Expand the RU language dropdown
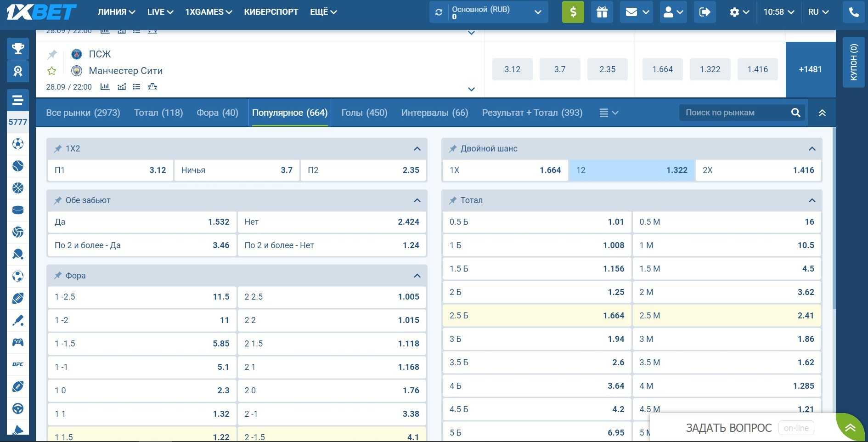The width and height of the screenshot is (868, 442). click(818, 12)
